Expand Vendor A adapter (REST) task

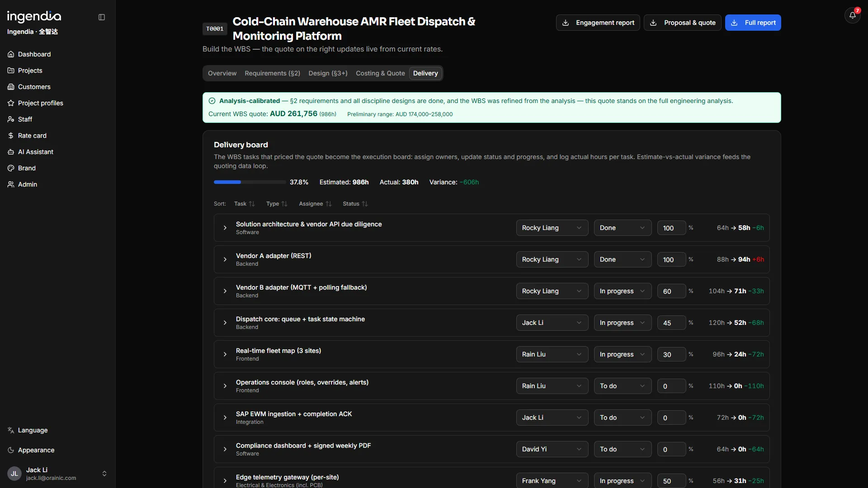pos(225,259)
